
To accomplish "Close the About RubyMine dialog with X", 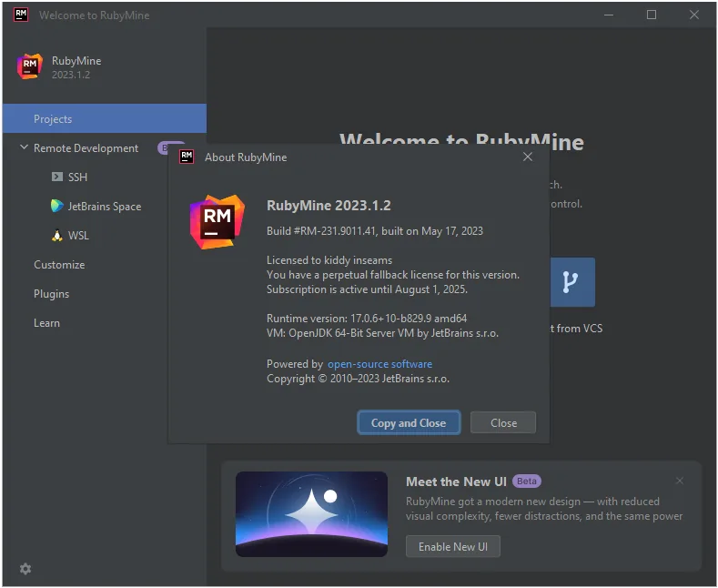I will 528,157.
